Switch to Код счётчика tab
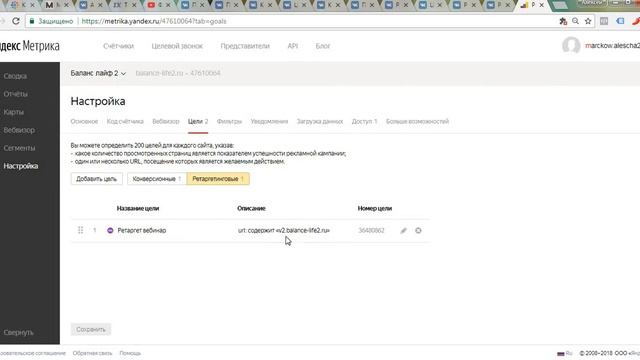The width and height of the screenshot is (640, 360). (x=125, y=122)
